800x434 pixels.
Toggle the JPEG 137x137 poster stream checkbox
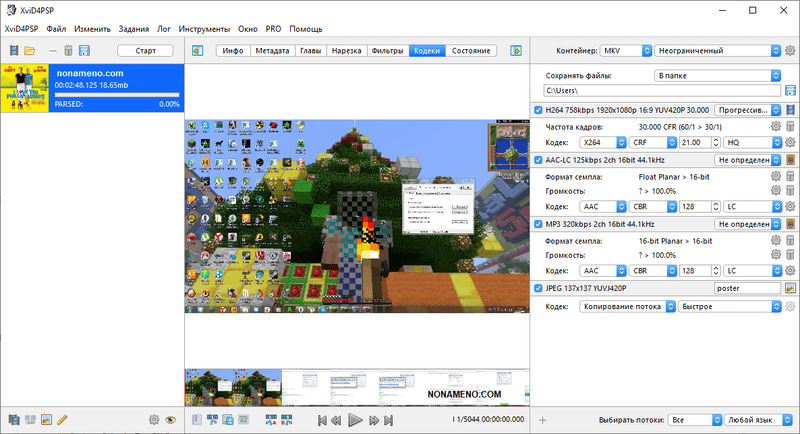tap(539, 288)
